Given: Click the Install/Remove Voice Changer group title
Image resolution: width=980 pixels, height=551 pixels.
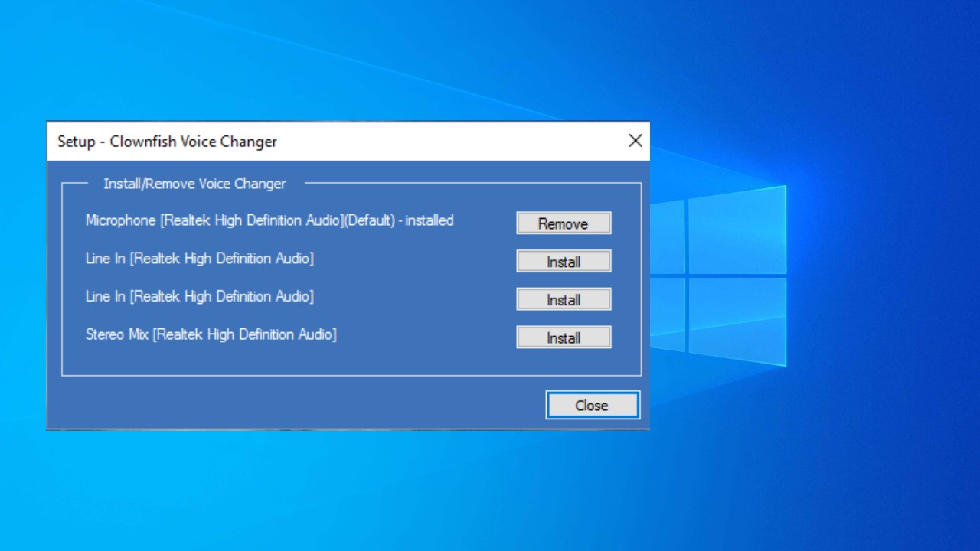Looking at the screenshot, I should pyautogui.click(x=194, y=184).
